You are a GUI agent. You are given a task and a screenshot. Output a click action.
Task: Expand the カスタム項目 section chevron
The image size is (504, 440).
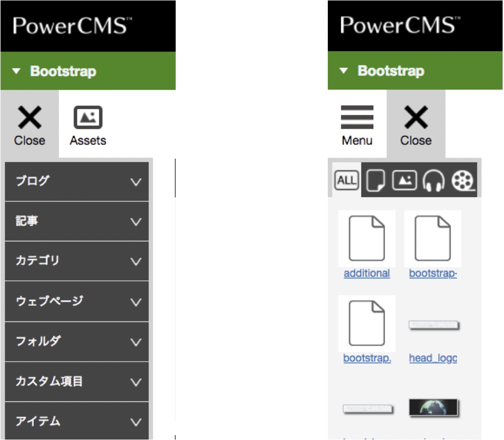coord(136,382)
